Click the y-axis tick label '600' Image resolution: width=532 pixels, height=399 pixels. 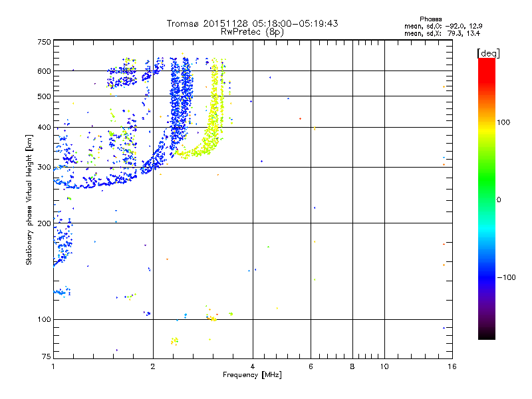(x=44, y=71)
